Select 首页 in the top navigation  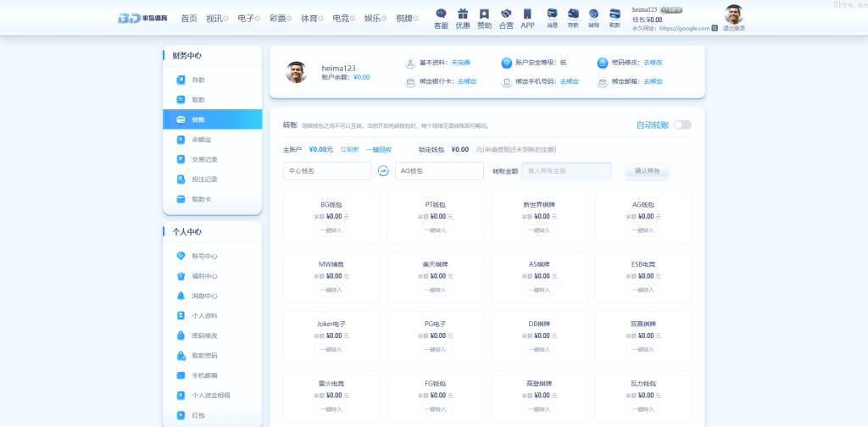pos(188,18)
